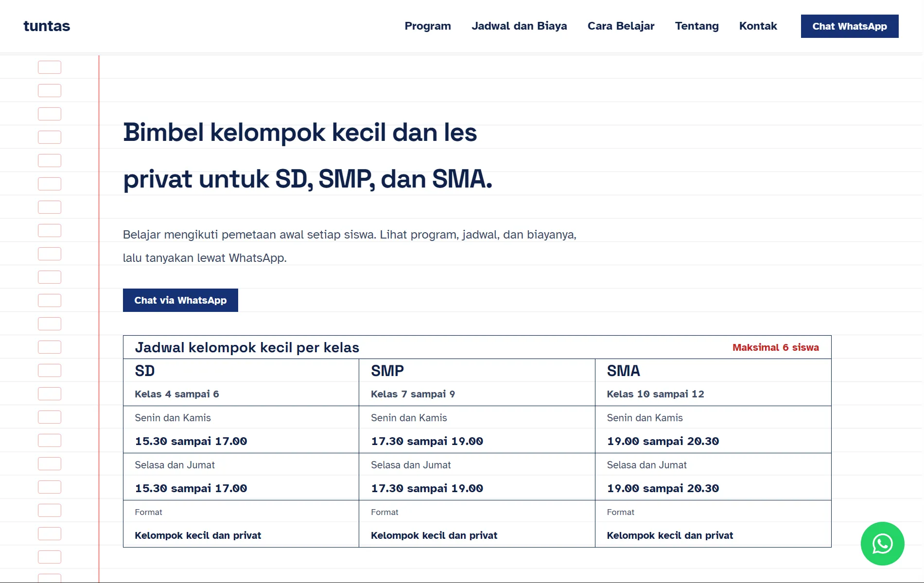Select the paragraph starting 'Belajar mengikuti pemetaan awal'

[x=349, y=246]
